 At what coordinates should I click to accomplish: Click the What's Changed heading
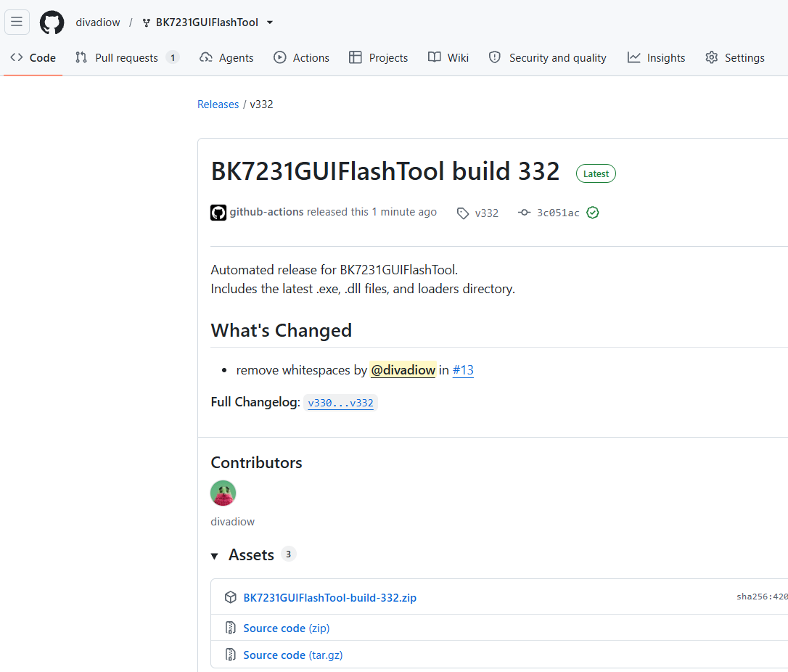click(x=281, y=330)
